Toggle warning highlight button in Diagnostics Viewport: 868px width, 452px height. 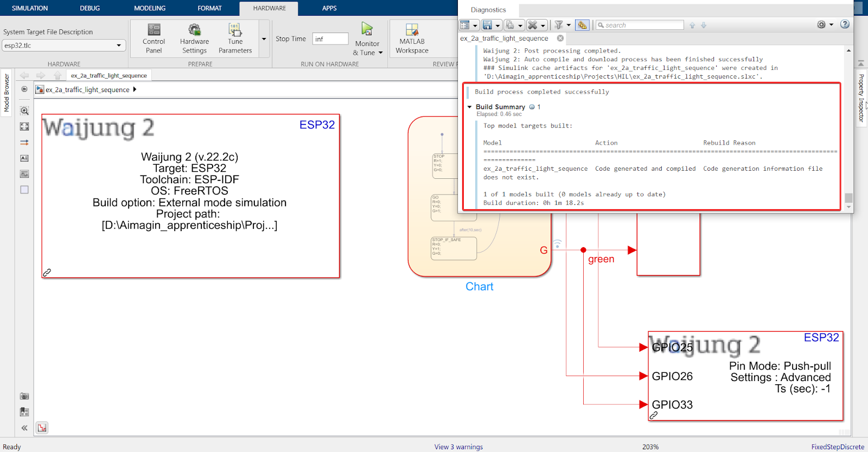click(582, 25)
